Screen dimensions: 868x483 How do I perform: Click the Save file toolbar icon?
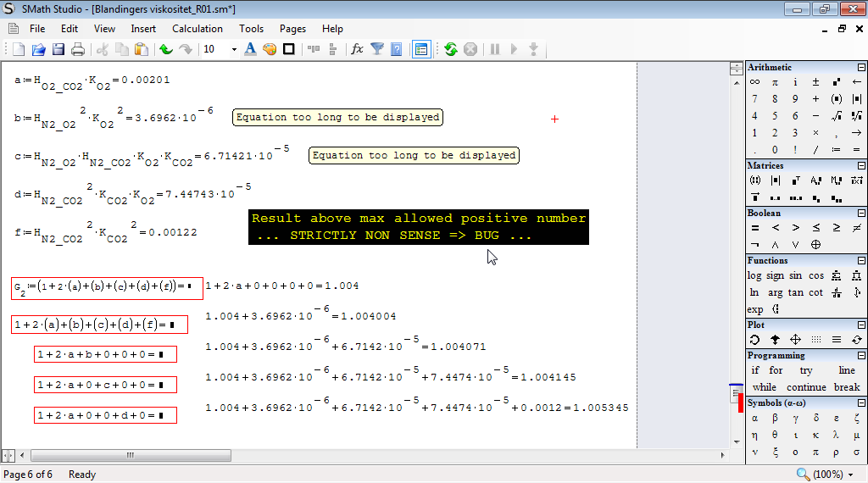[58, 49]
